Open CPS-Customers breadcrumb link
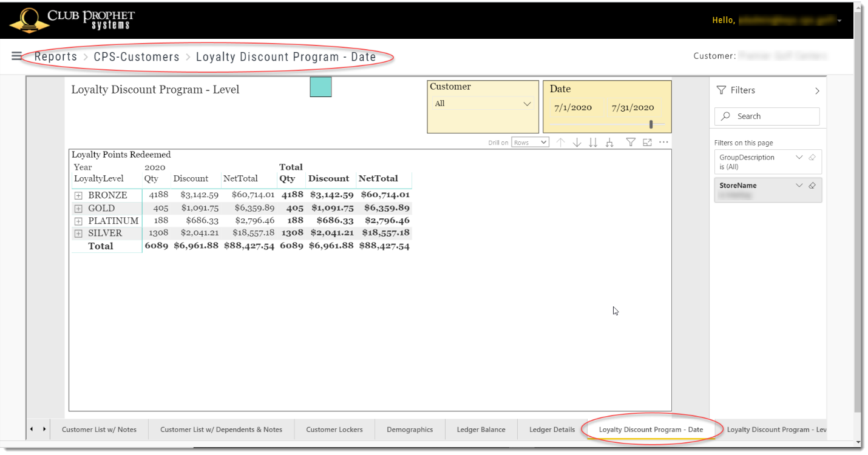This screenshot has height=455, width=868. pyautogui.click(x=137, y=56)
